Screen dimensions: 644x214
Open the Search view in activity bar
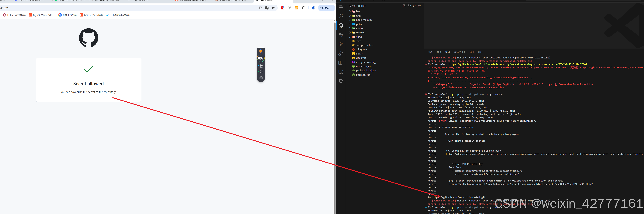[341, 17]
